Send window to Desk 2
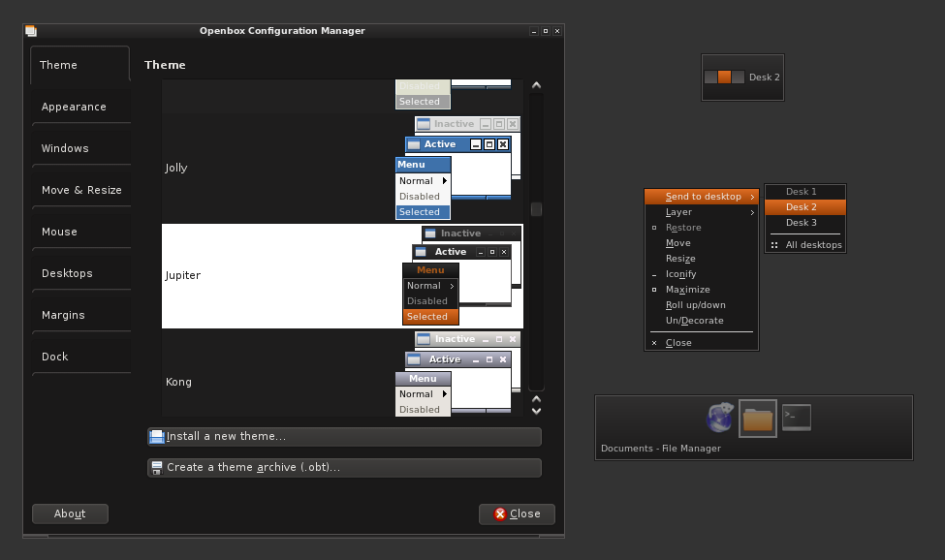 point(805,207)
